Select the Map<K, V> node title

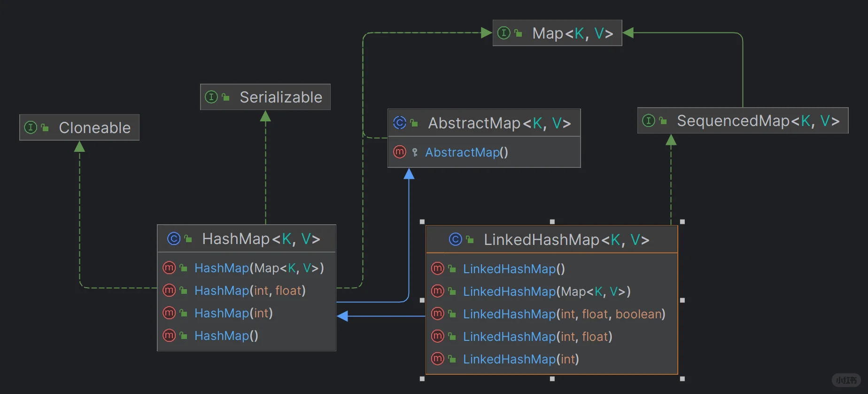pyautogui.click(x=573, y=33)
